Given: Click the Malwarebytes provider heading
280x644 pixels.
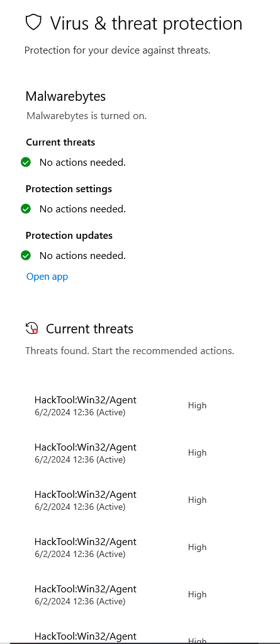Looking at the screenshot, I should [65, 96].
